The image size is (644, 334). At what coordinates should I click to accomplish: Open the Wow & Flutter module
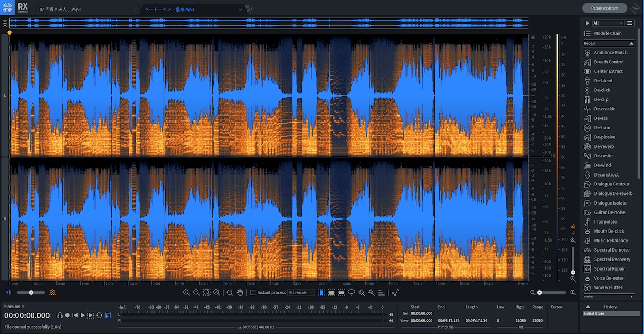(610, 288)
